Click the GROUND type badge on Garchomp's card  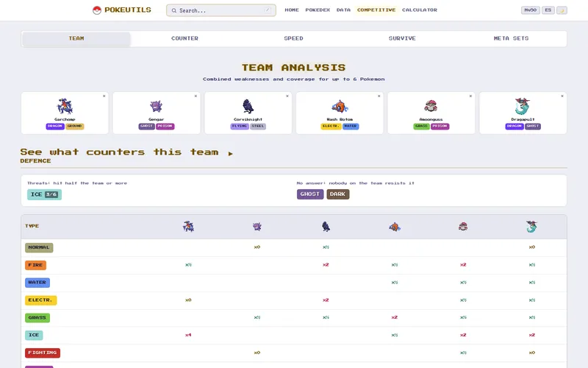(x=75, y=127)
